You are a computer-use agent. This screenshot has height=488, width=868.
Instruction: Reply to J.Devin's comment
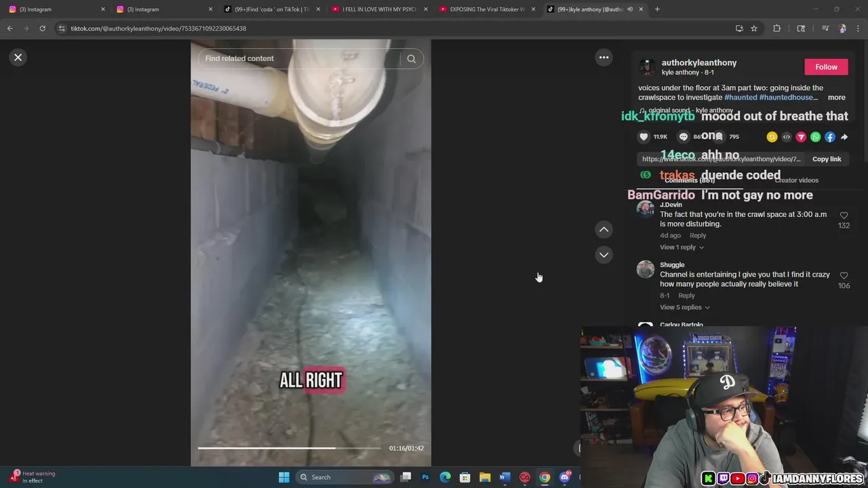coord(698,236)
